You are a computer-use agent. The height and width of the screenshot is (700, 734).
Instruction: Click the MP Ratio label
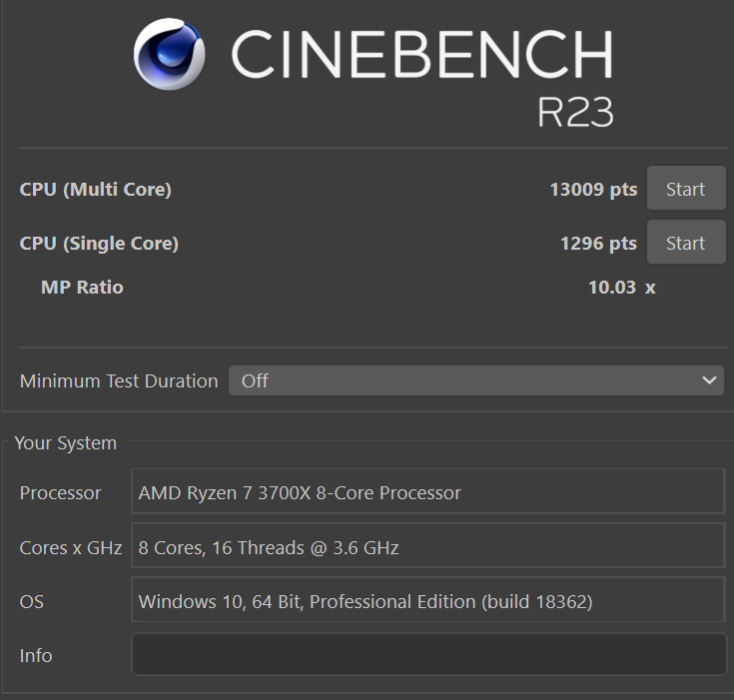pyautogui.click(x=82, y=287)
